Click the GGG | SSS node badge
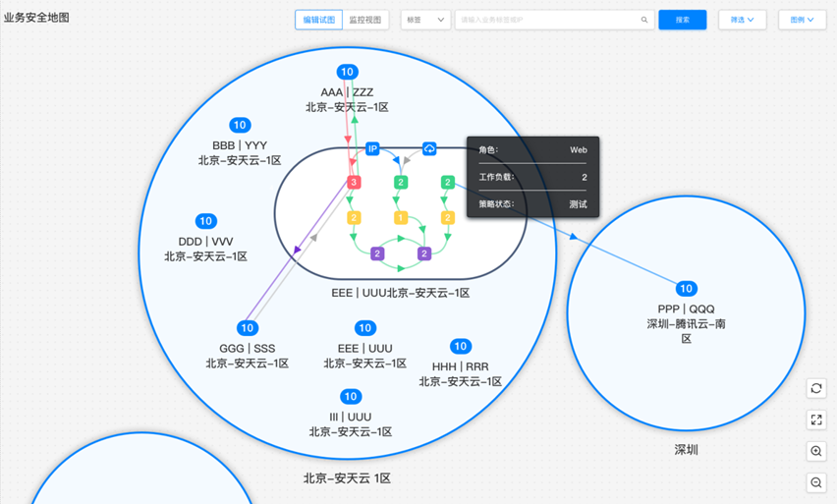This screenshot has width=837, height=504. pos(248,328)
